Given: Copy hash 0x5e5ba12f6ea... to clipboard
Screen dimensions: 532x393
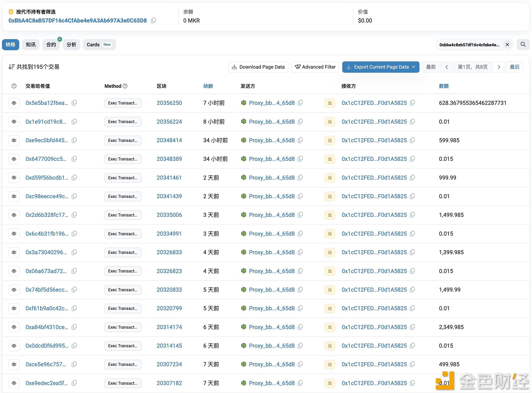Looking at the screenshot, I should coord(74,103).
